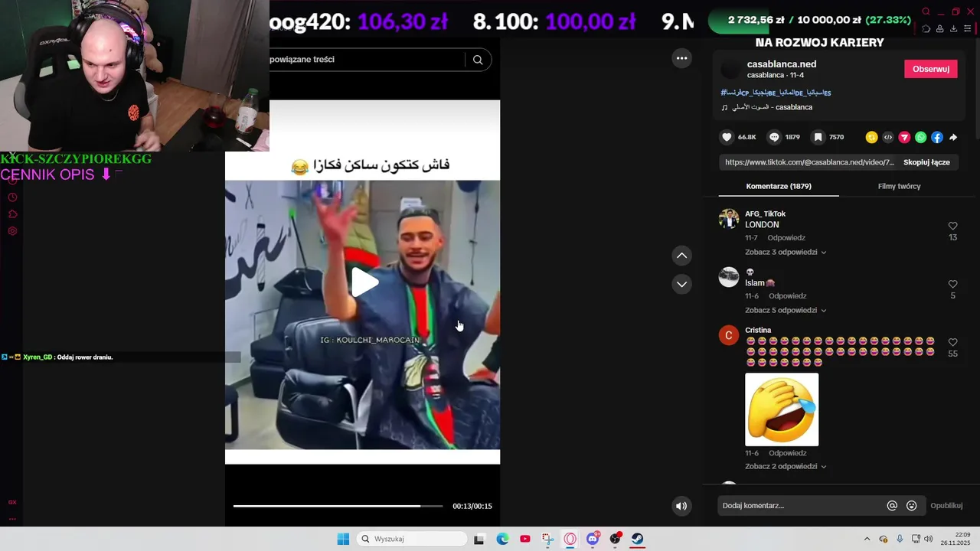
Task: Open the Windows Start menu
Action: pos(343,539)
